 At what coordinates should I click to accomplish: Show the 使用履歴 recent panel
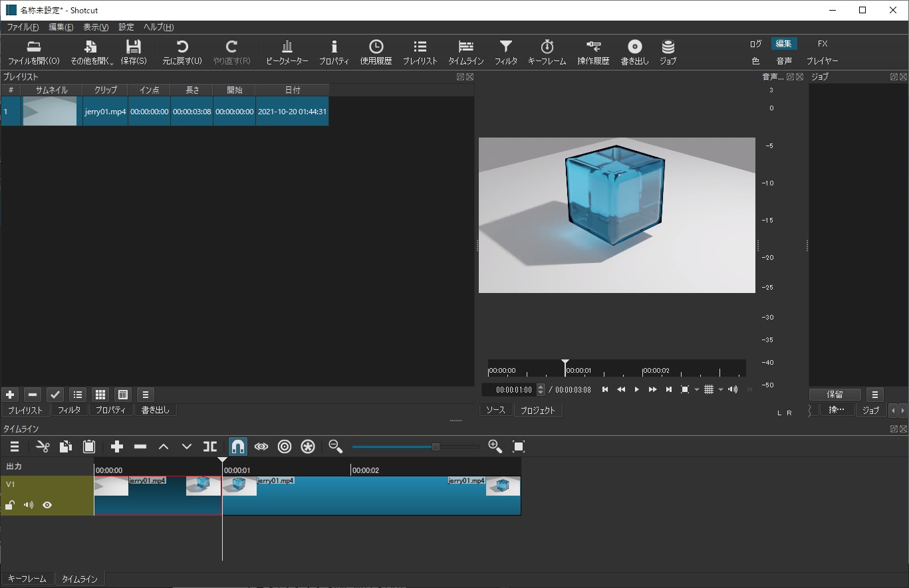pos(376,52)
